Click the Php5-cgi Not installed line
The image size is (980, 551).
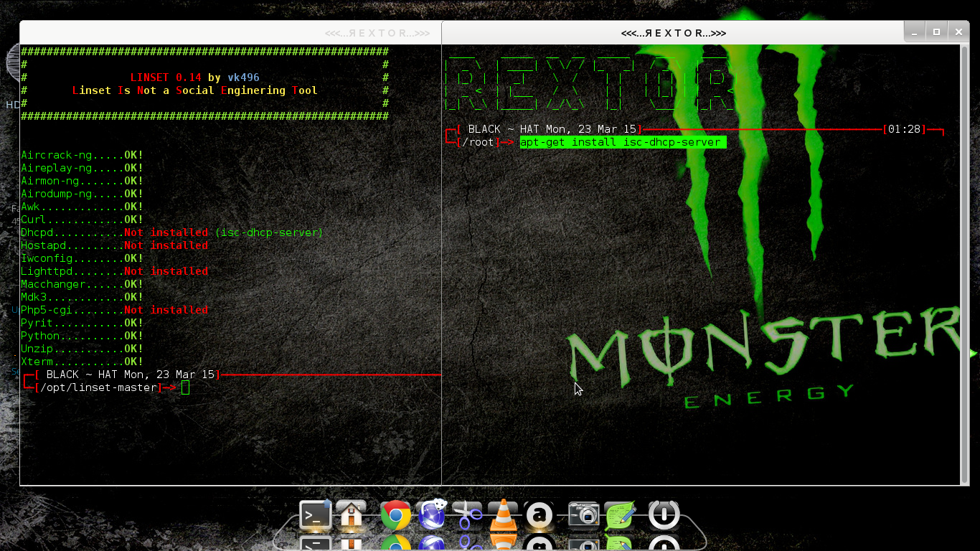click(x=115, y=310)
